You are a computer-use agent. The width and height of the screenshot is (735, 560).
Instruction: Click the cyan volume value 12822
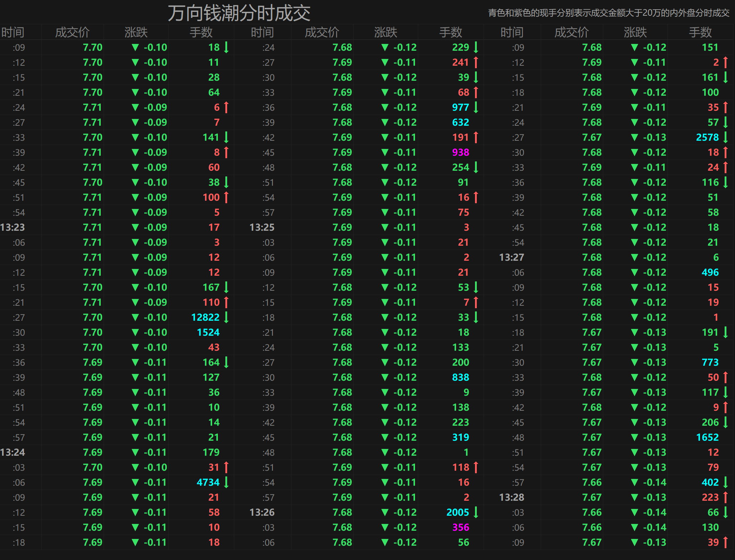(x=205, y=317)
